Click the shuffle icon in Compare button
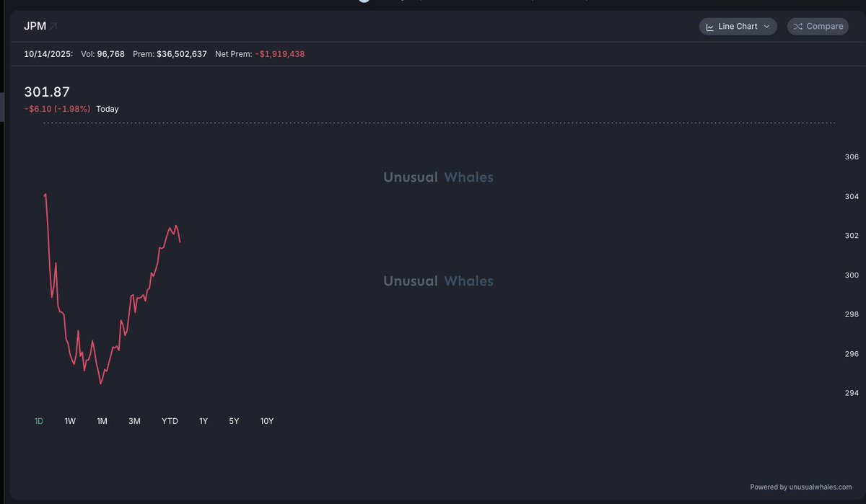 click(x=797, y=27)
